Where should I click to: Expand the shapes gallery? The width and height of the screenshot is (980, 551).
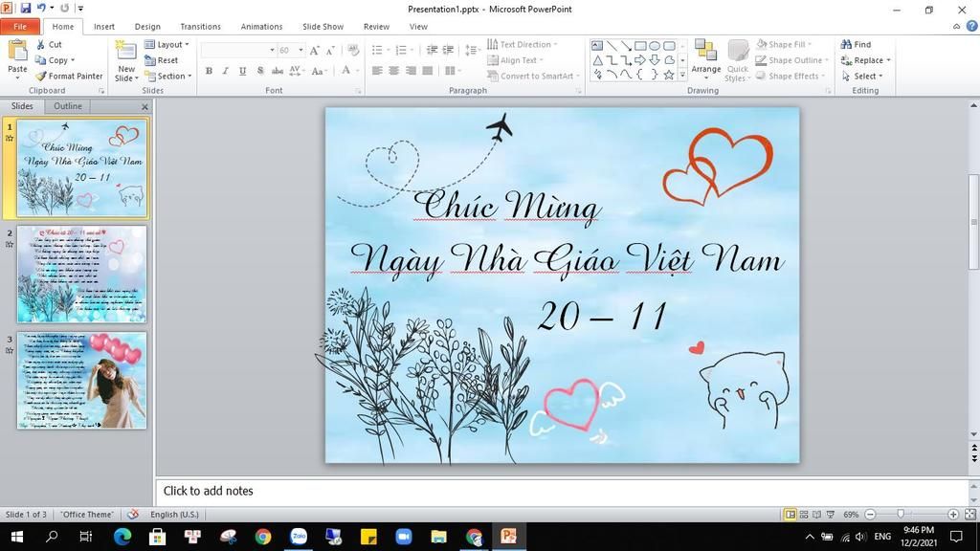click(682, 75)
